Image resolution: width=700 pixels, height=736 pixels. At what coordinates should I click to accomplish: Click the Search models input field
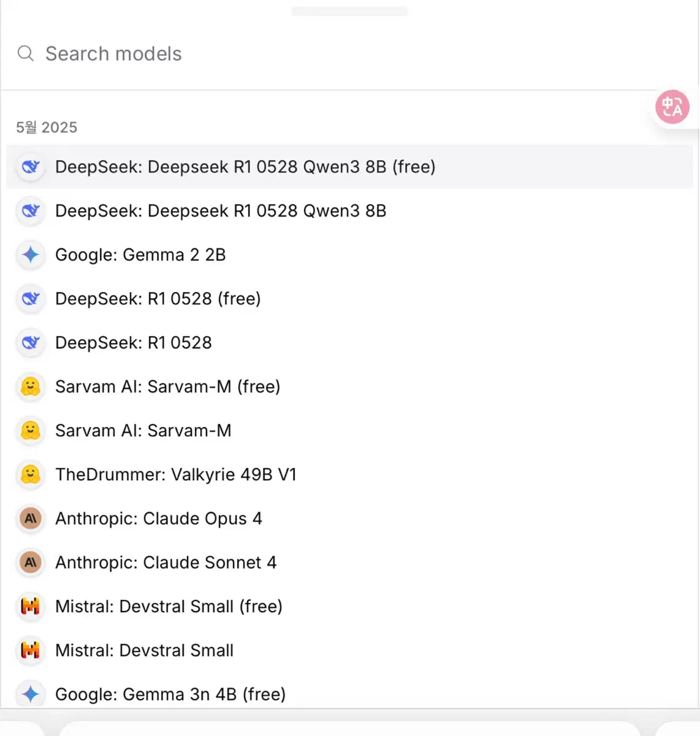pos(349,54)
